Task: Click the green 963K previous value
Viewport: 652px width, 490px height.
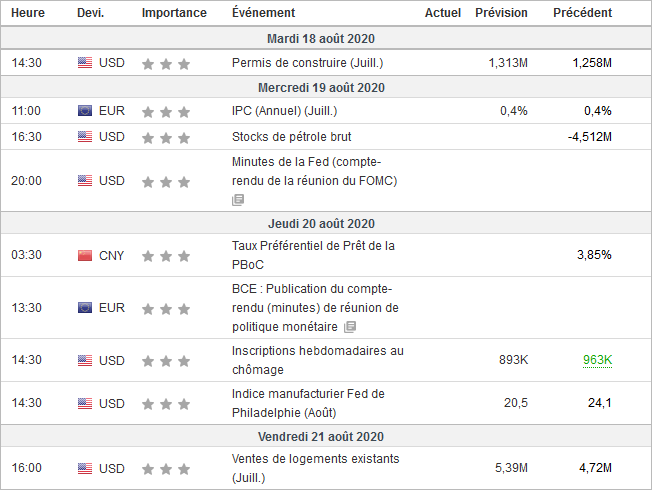Action: click(x=597, y=360)
